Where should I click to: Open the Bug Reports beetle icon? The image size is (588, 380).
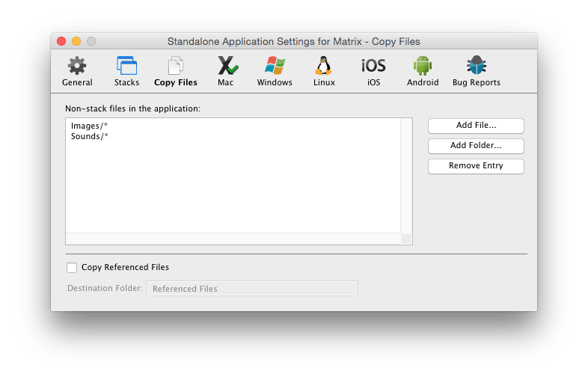(476, 66)
